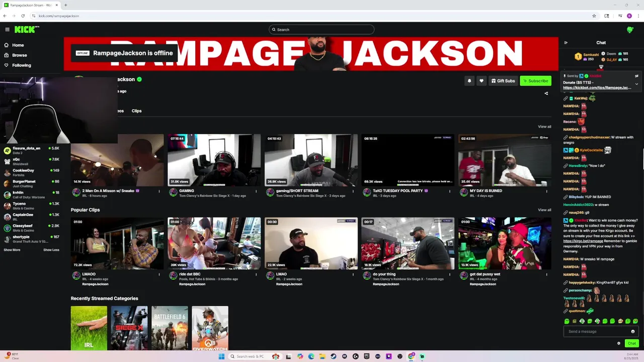Click Show Less under recommended channels
This screenshot has height=362, width=644.
pyautogui.click(x=51, y=250)
